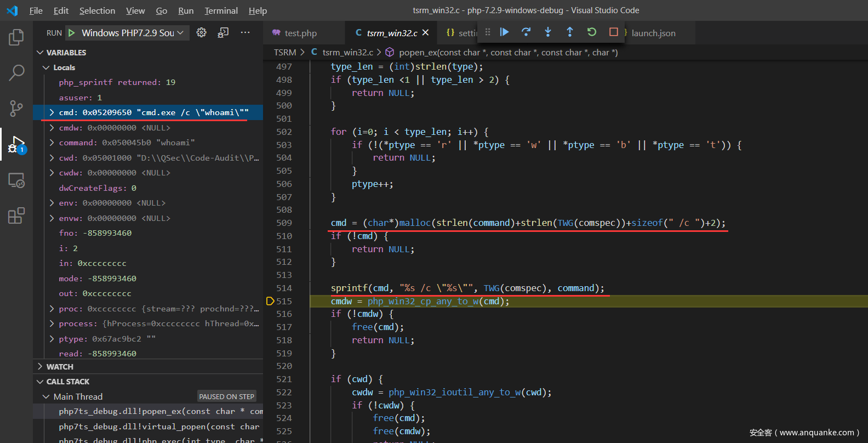Switch to the test.php tab
The width and height of the screenshot is (868, 443).
[x=300, y=33]
